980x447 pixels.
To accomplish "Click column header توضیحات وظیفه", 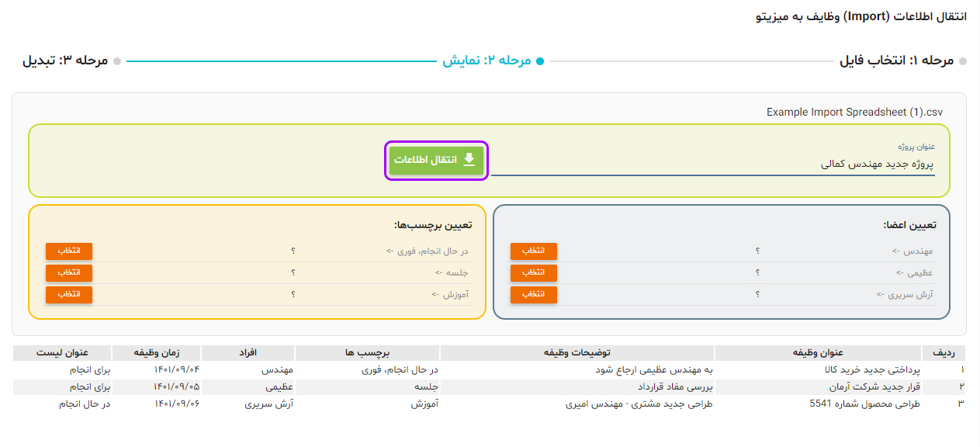I will [x=577, y=353].
